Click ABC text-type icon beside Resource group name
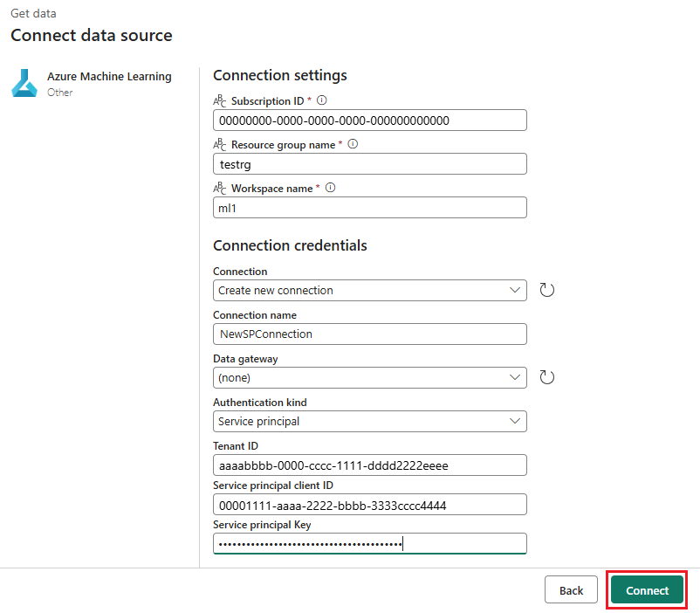Screen dimensions: 700x613 220,145
